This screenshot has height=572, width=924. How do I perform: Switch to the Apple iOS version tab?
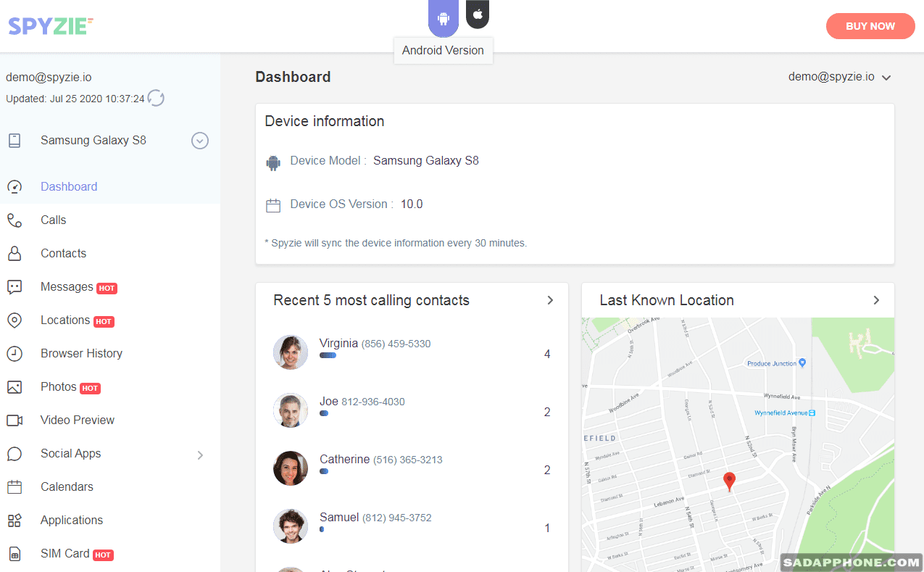[x=478, y=14]
